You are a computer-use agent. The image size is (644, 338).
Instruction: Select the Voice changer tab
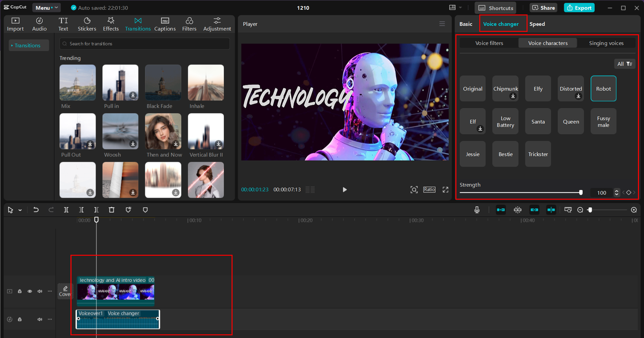501,24
